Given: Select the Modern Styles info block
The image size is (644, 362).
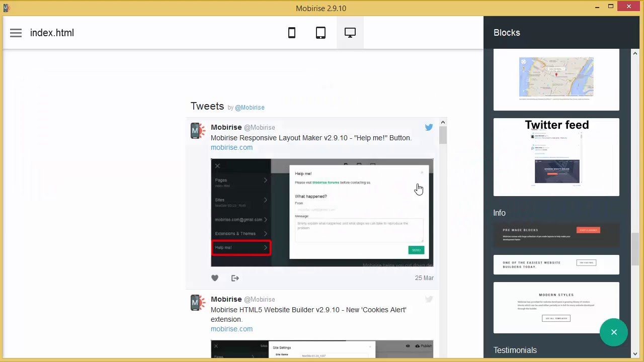Looking at the screenshot, I should point(556,308).
